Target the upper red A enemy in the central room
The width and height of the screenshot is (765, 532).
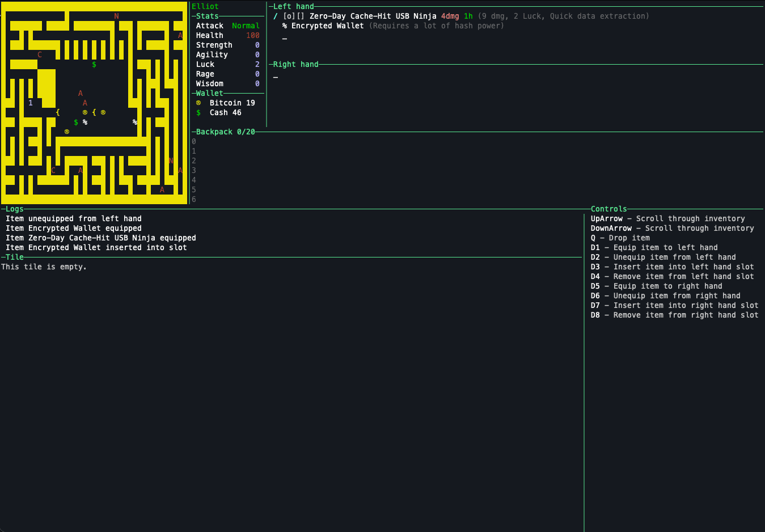click(x=81, y=93)
